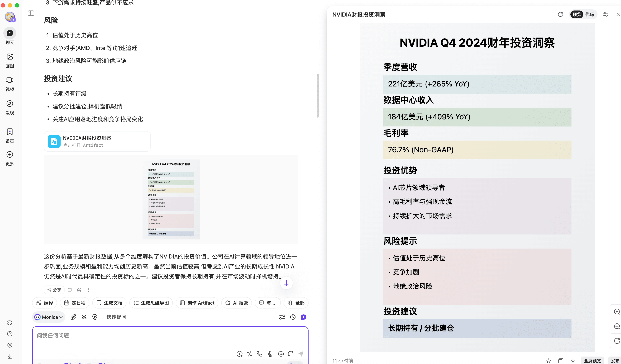621x364 pixels.
Task: Click the 创作 Artifact chip
Action: [197, 303]
